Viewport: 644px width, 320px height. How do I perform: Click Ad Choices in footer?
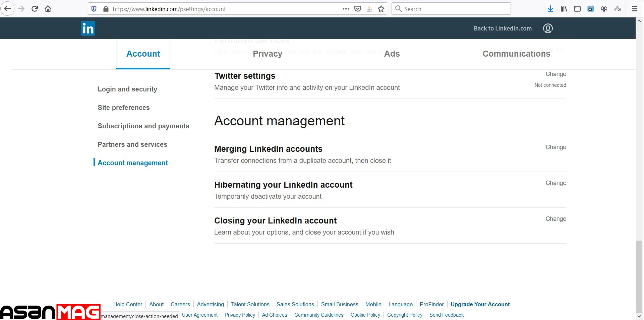click(275, 315)
